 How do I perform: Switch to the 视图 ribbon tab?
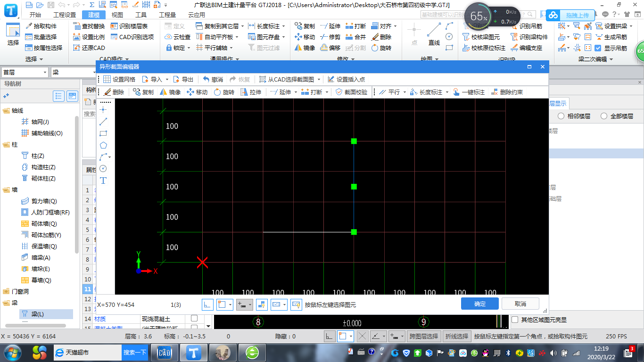tap(117, 15)
